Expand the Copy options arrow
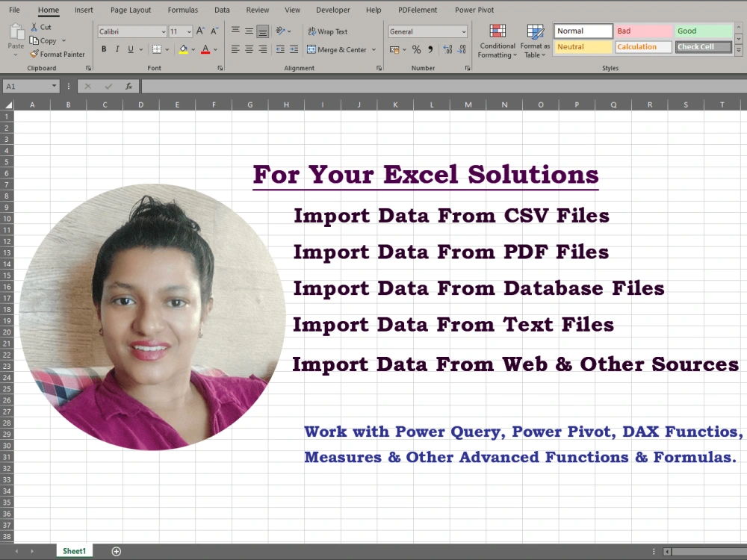This screenshot has width=747, height=560. click(x=63, y=40)
